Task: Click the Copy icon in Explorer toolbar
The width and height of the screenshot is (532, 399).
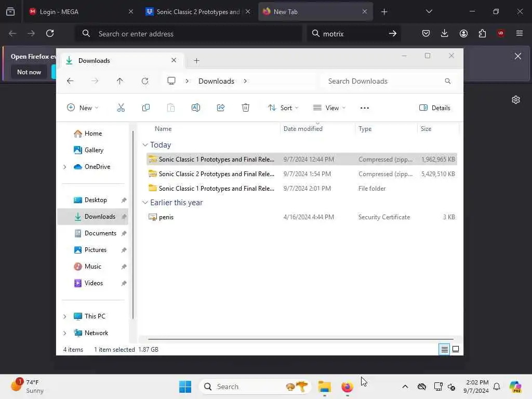Action: pos(146,108)
